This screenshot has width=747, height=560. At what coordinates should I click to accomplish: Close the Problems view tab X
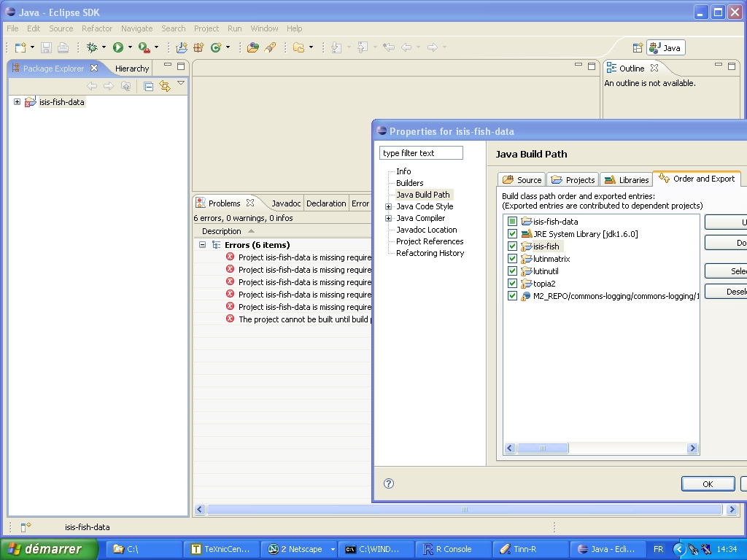pos(250,203)
